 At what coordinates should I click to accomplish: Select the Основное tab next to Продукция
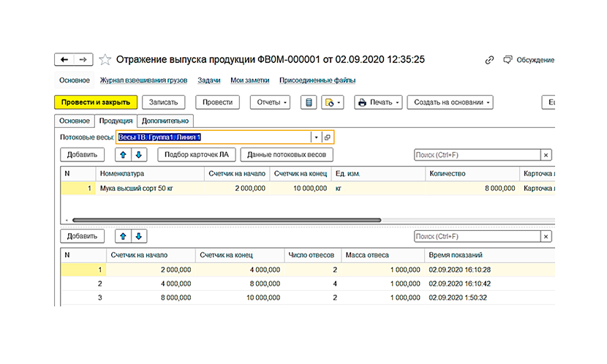tap(74, 121)
